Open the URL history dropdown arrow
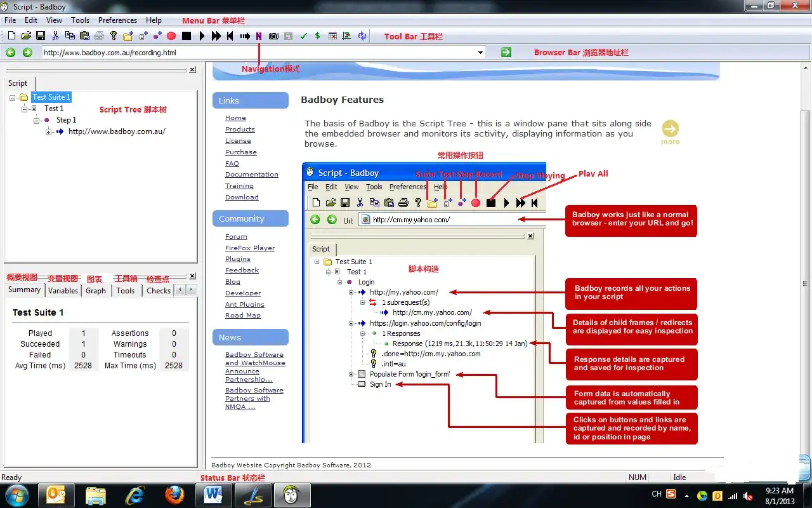Image resolution: width=812 pixels, height=508 pixels. click(480, 53)
